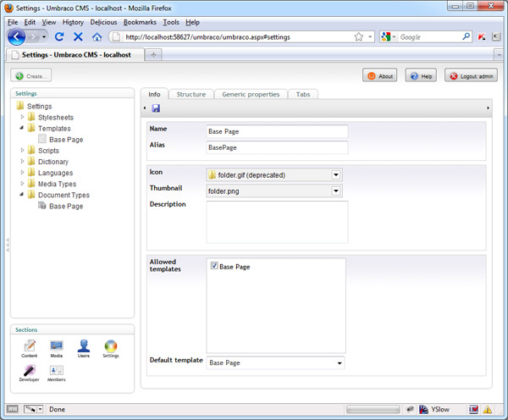Expand the Dictionary tree node

coord(22,162)
